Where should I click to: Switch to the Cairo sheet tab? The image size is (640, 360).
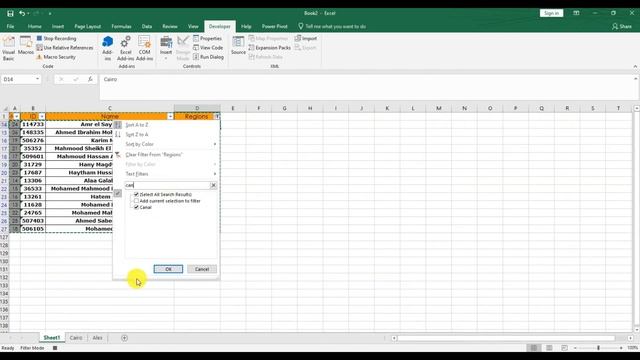[76, 338]
